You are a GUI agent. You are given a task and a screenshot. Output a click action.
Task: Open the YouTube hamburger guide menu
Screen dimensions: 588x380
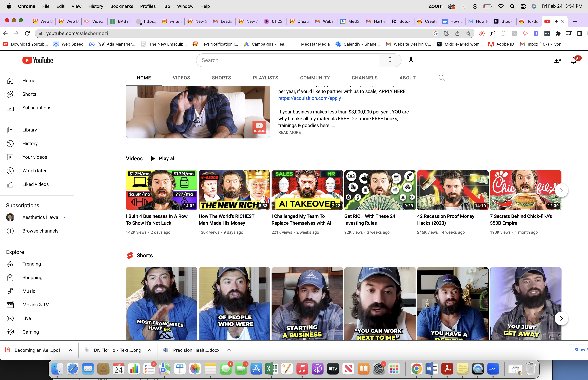coord(10,60)
